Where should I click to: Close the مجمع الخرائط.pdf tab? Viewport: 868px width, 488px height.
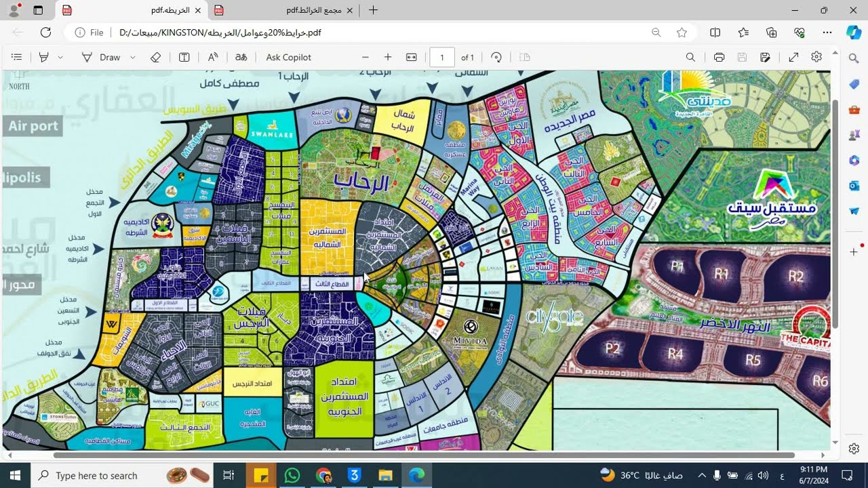(350, 10)
